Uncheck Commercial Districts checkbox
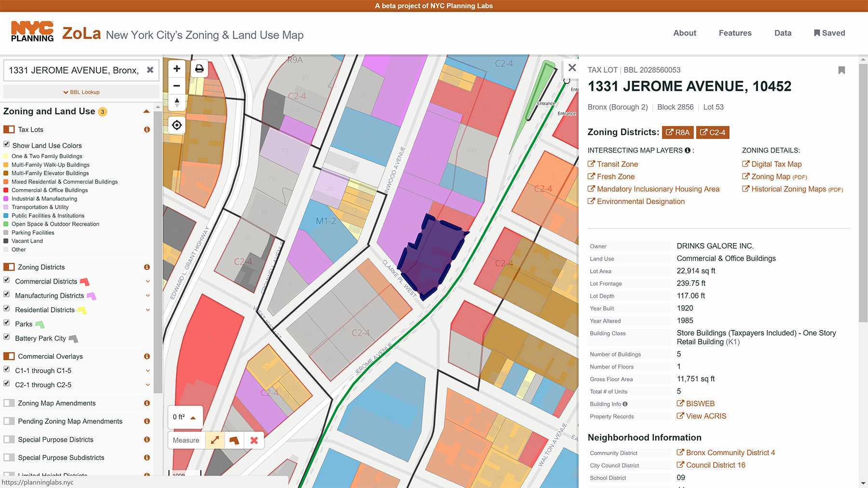This screenshot has width=868, height=488. pos(7,280)
